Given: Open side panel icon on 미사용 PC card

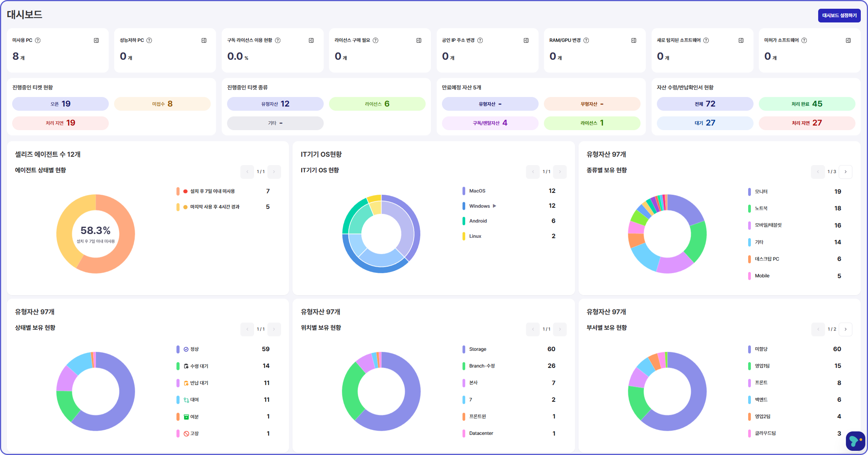Looking at the screenshot, I should pos(96,40).
